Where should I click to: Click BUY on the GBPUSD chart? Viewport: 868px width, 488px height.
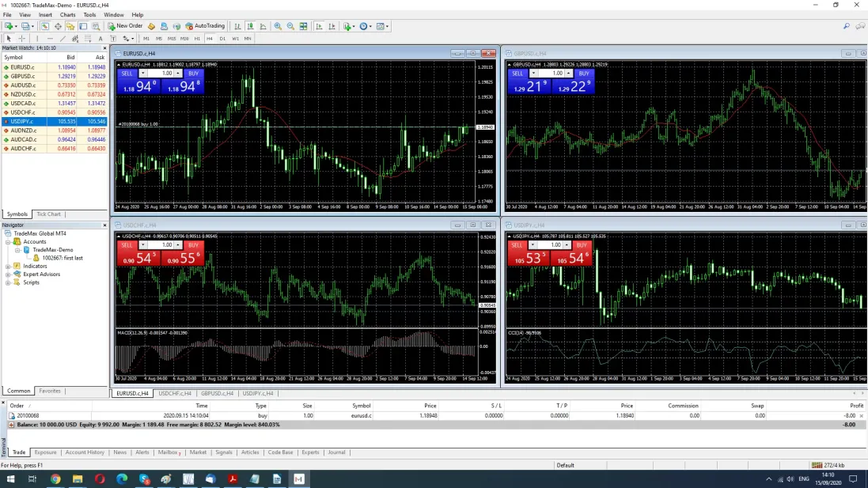tap(583, 73)
